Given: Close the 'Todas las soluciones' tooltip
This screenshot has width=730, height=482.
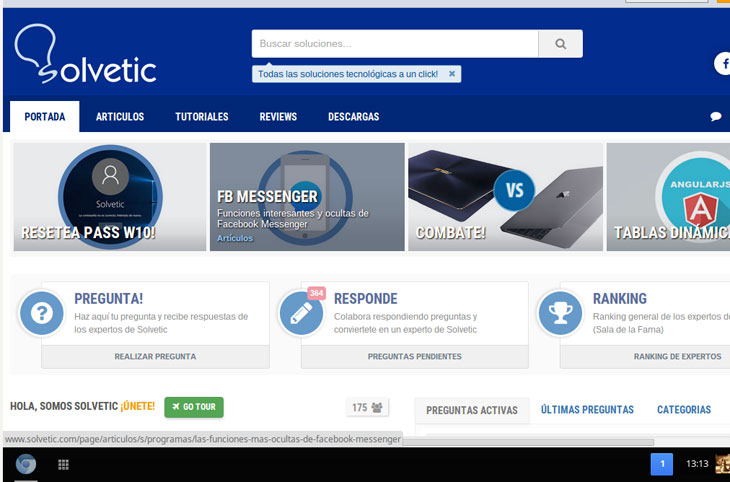Looking at the screenshot, I should pyautogui.click(x=452, y=74).
